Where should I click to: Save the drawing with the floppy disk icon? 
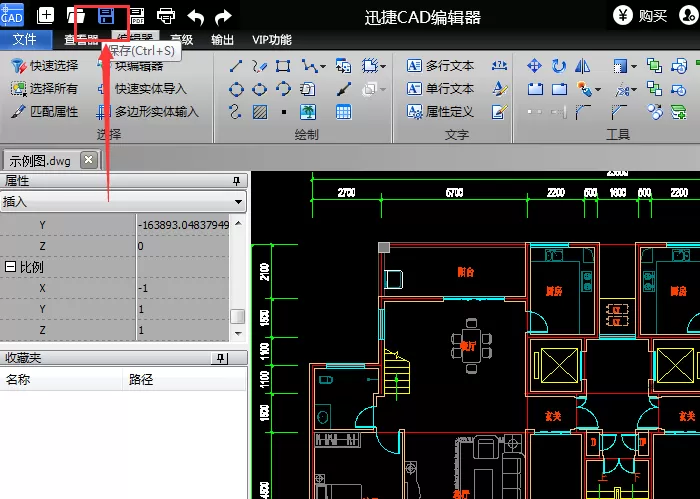click(x=106, y=16)
